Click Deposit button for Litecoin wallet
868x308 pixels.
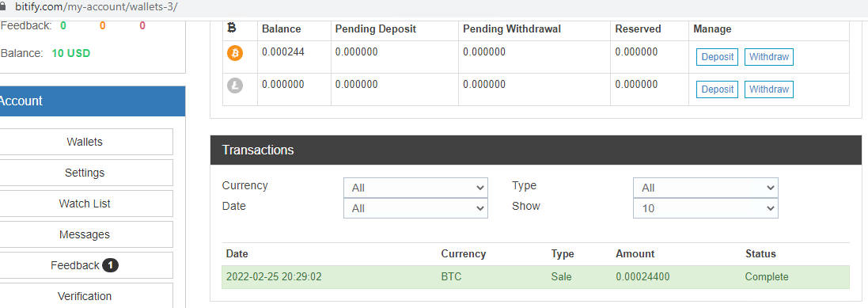[x=717, y=89]
